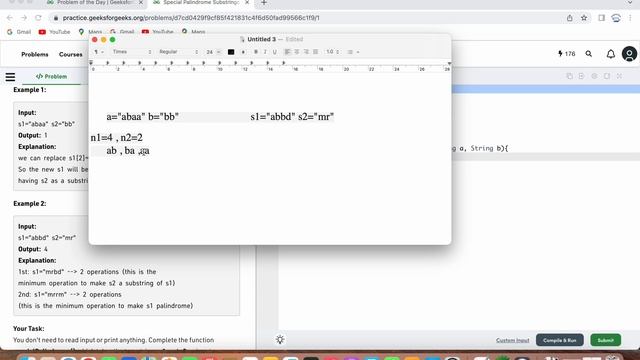Image resolution: width=640 pixels, height=360 pixels.
Task: Align text right in TextEdit
Action: tap(306, 52)
